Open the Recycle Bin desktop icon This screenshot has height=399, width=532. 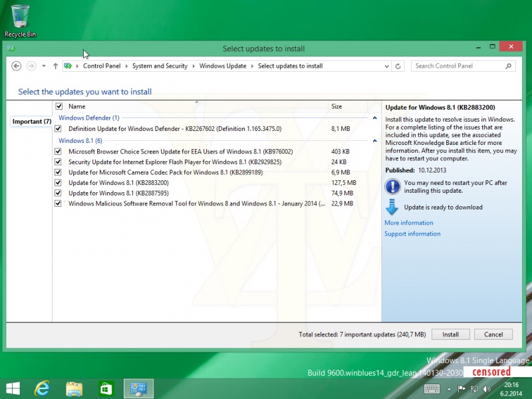pyautogui.click(x=20, y=21)
